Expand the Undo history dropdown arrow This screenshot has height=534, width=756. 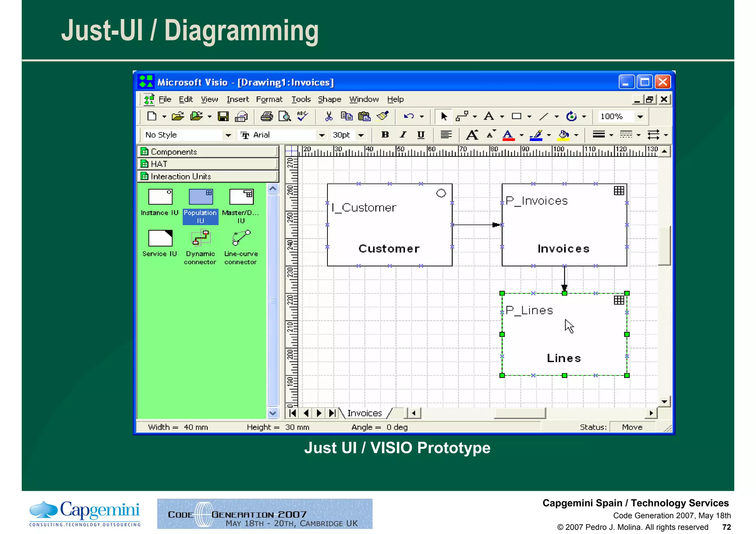click(422, 117)
